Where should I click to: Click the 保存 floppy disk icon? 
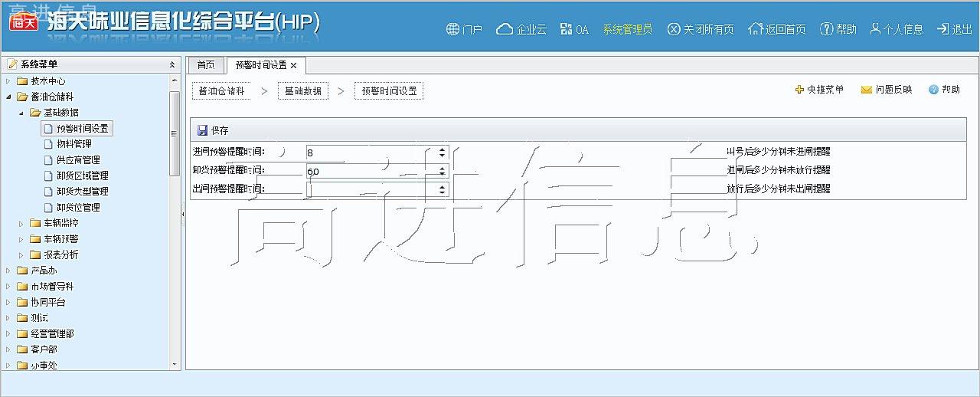coord(202,130)
